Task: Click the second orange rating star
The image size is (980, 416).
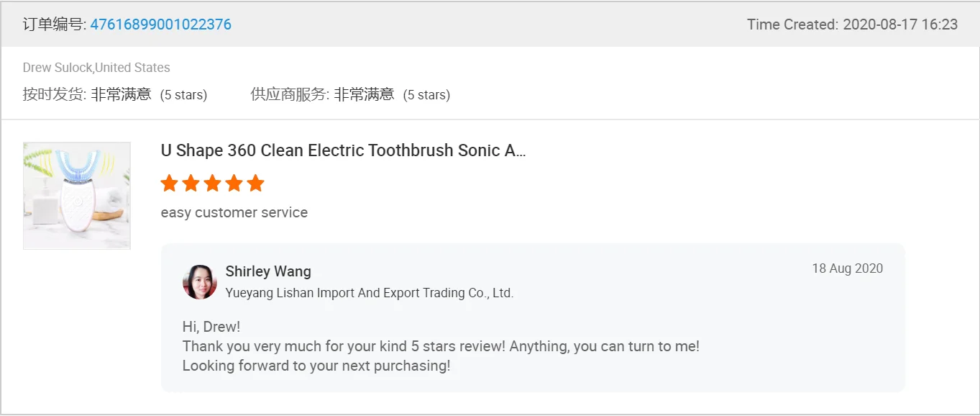Action: (191, 184)
